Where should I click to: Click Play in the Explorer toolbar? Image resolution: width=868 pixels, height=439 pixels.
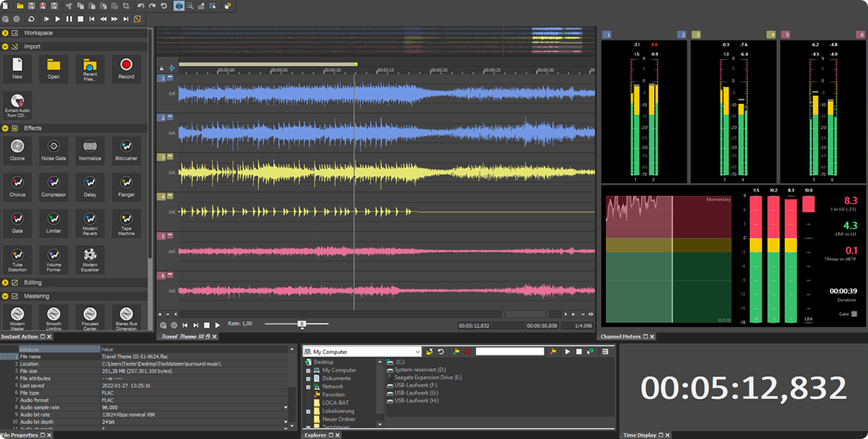tap(568, 351)
